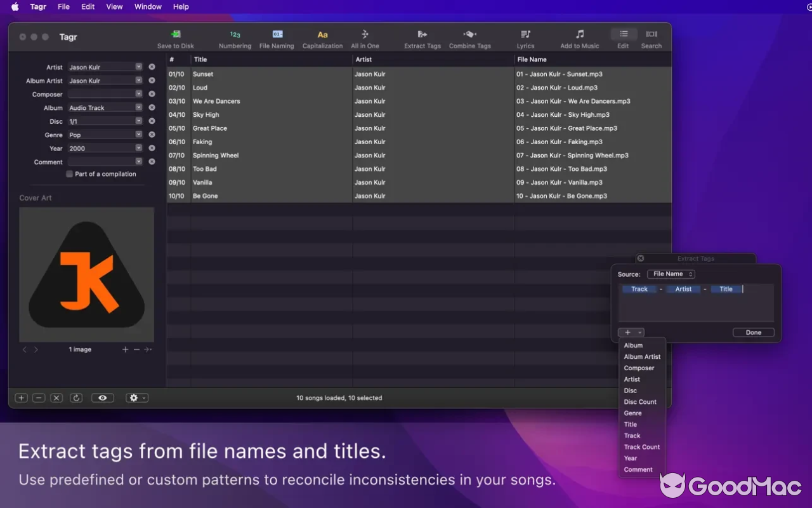Clear the Artist field with its X button
The height and width of the screenshot is (508, 812).
[x=152, y=67]
